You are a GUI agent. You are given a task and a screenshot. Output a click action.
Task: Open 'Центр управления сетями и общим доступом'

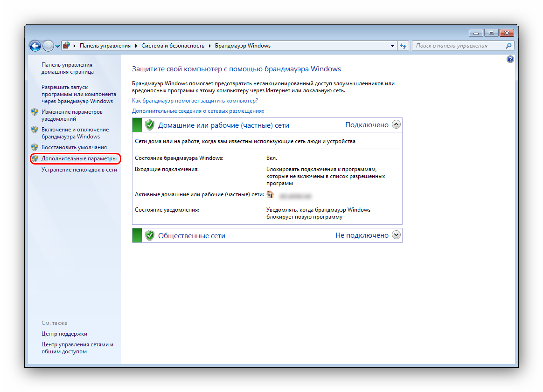(x=77, y=348)
